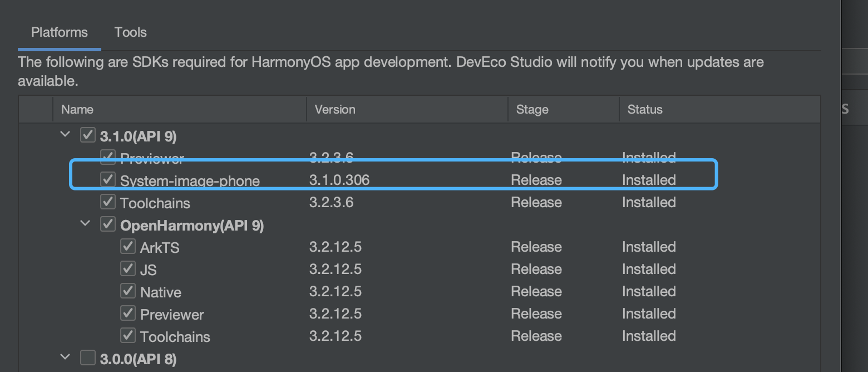Toggle the OpenHarmony(API 9) checkbox
The image size is (868, 372).
pyautogui.click(x=107, y=224)
